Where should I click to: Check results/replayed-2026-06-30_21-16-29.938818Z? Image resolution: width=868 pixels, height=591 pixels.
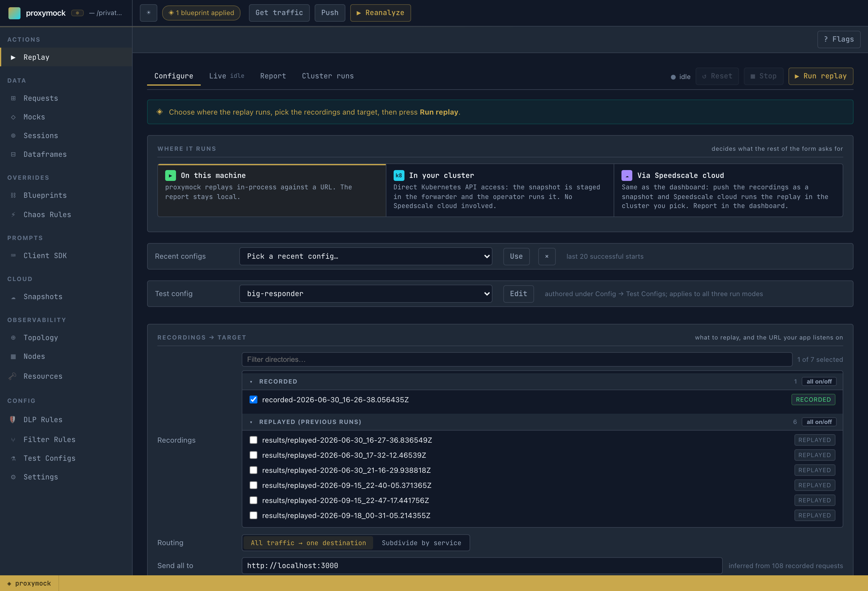pyautogui.click(x=253, y=470)
